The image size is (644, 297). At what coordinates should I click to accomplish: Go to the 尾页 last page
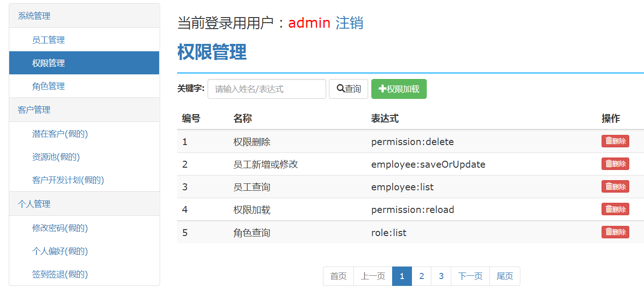tap(505, 276)
